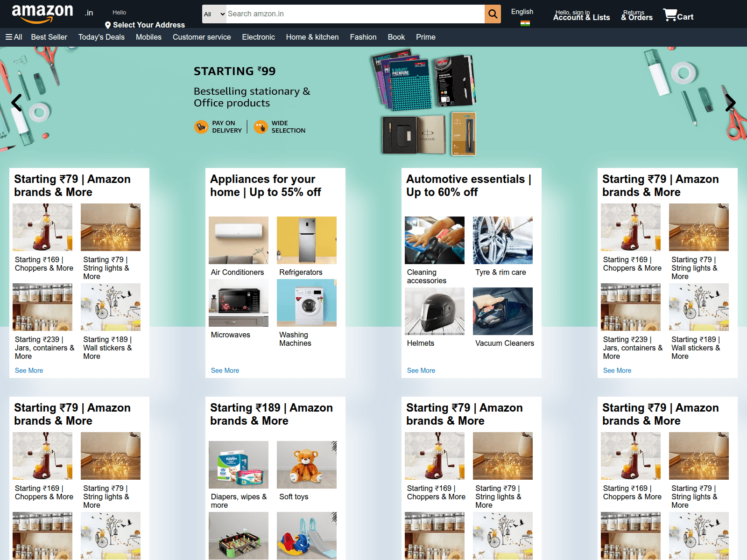Open Customer service page
Image resolution: width=747 pixels, height=560 pixels.
point(202,37)
